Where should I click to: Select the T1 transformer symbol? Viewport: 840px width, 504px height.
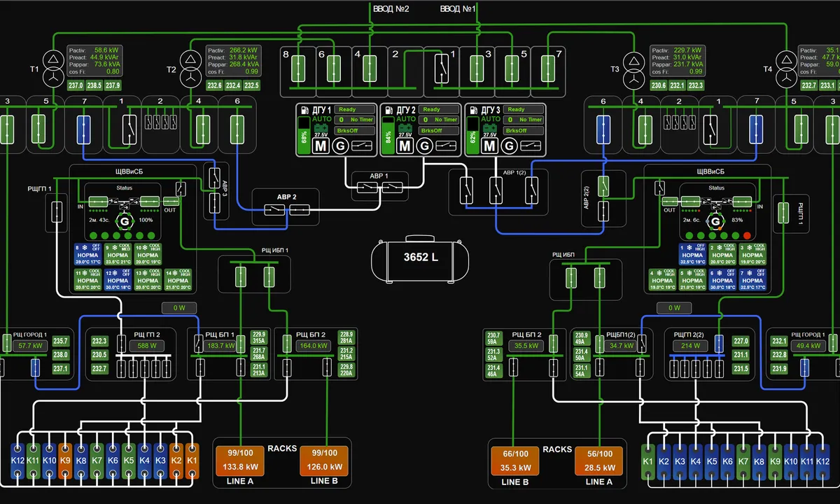point(52,69)
